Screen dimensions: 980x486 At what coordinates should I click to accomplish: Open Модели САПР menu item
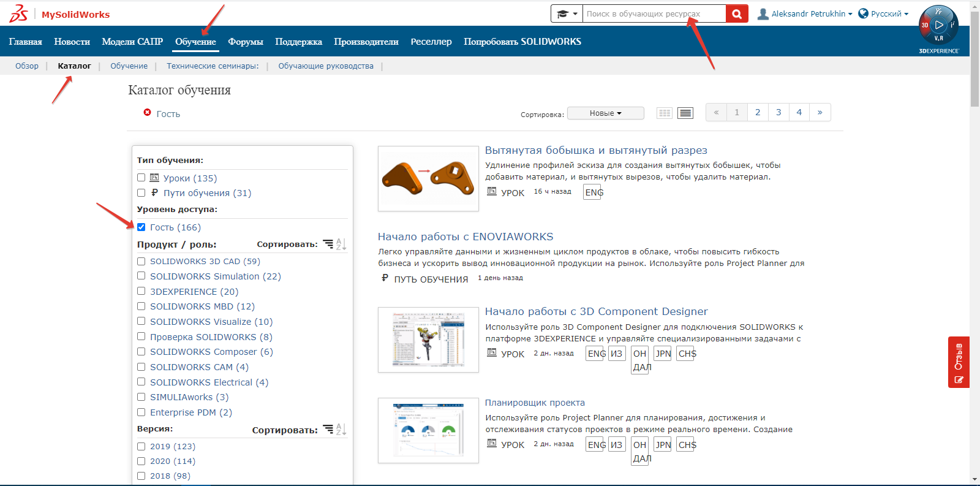point(132,42)
